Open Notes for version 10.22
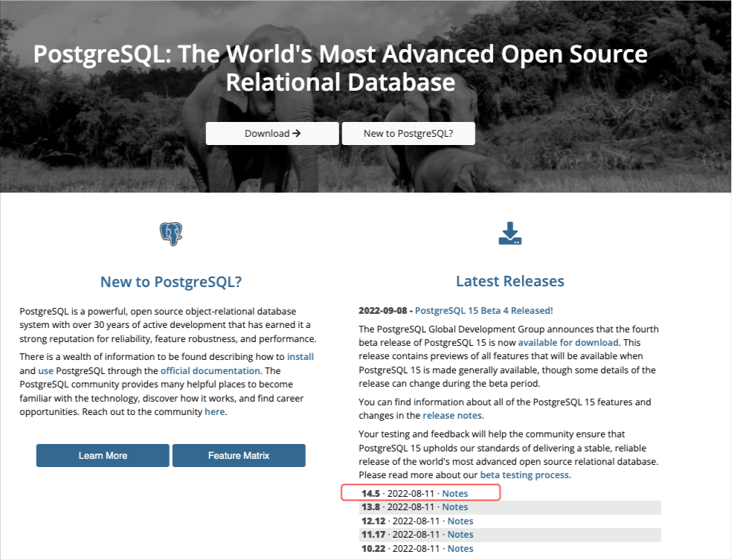Viewport: 732px width, 560px height. coord(460,548)
